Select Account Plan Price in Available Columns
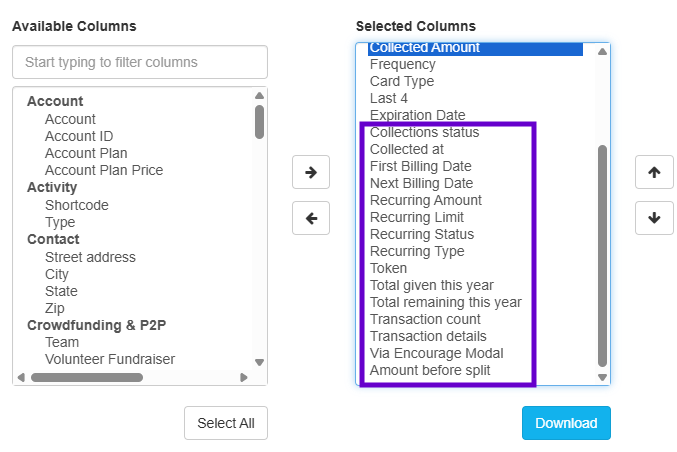 click(x=104, y=170)
